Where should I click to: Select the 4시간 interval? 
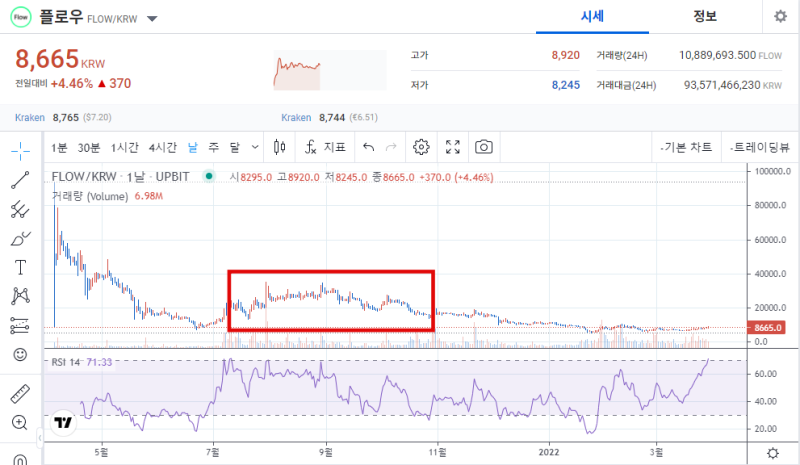[x=162, y=148]
